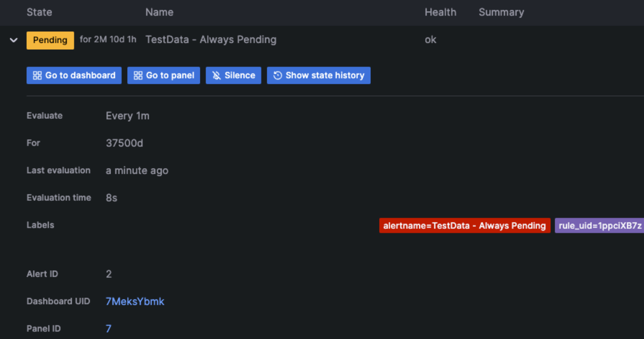Click the Name column header
This screenshot has height=339, width=644.
(x=159, y=12)
